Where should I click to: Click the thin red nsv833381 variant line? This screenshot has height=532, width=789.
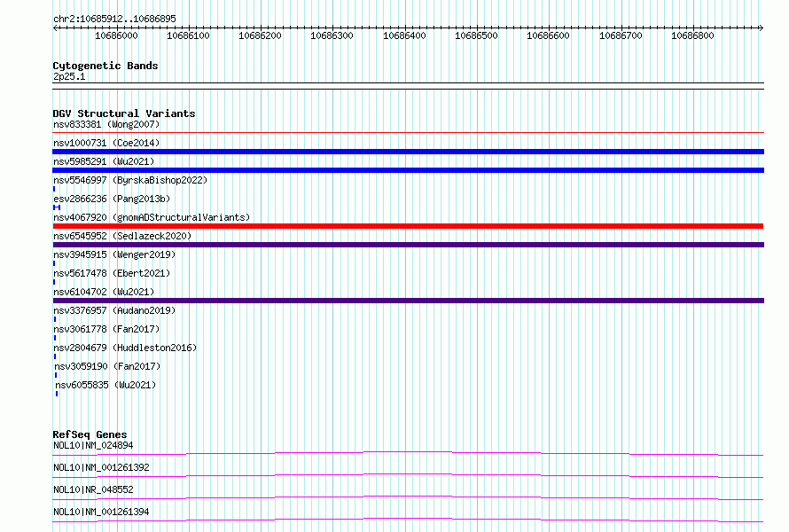pyautogui.click(x=408, y=133)
